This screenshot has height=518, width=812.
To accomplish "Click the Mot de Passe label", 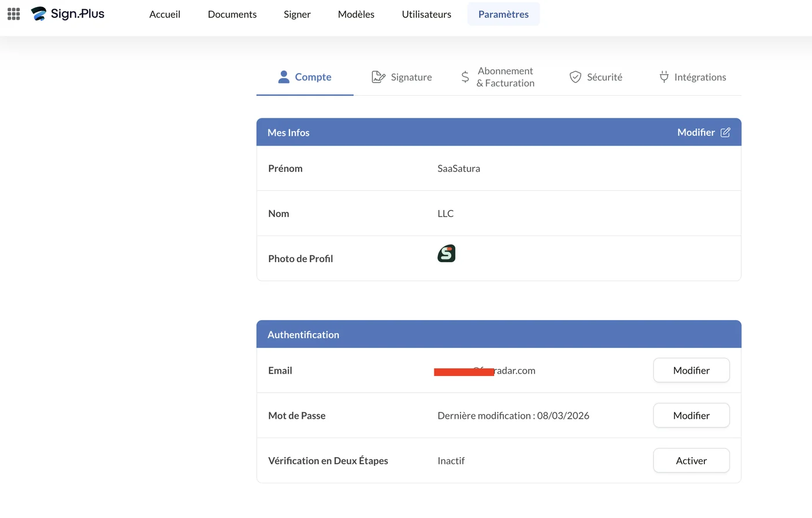I will click(297, 415).
